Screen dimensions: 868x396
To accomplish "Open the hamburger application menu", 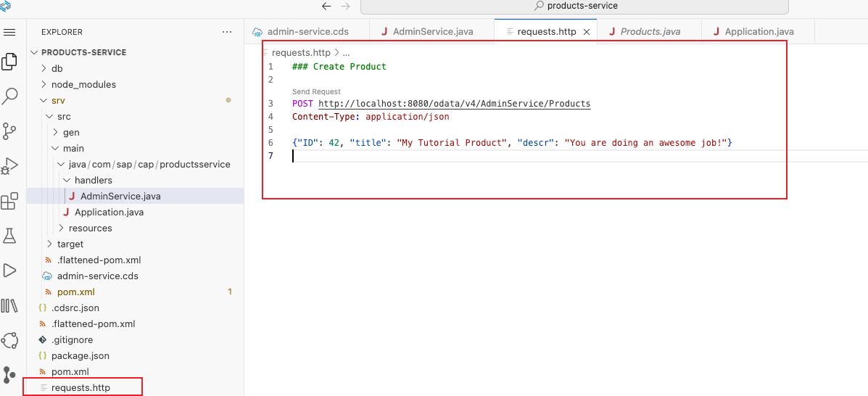I will [x=9, y=32].
